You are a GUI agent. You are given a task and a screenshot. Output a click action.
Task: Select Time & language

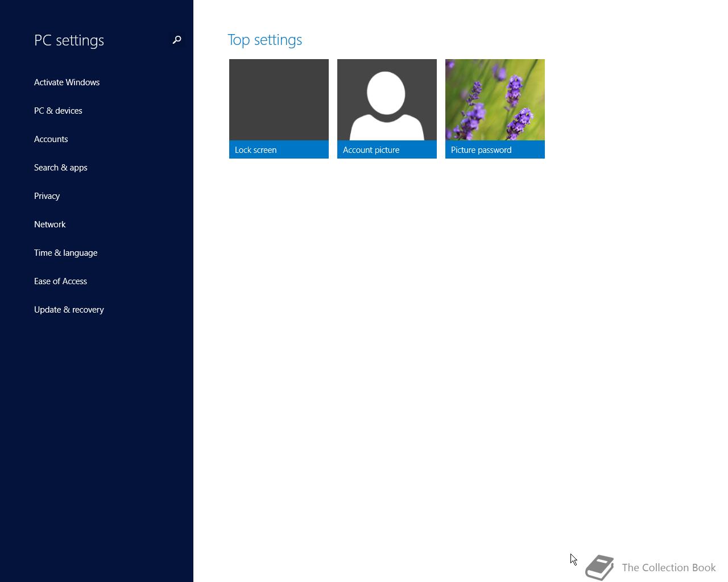[65, 253]
